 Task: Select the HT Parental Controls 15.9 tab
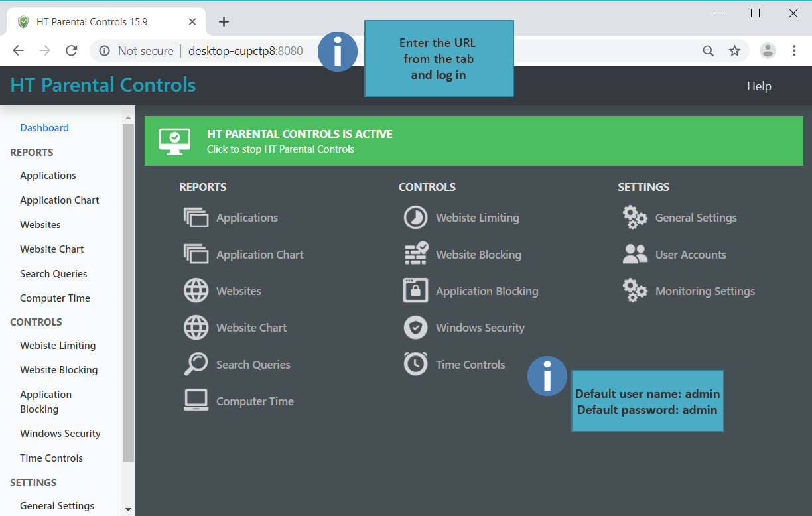[106, 22]
